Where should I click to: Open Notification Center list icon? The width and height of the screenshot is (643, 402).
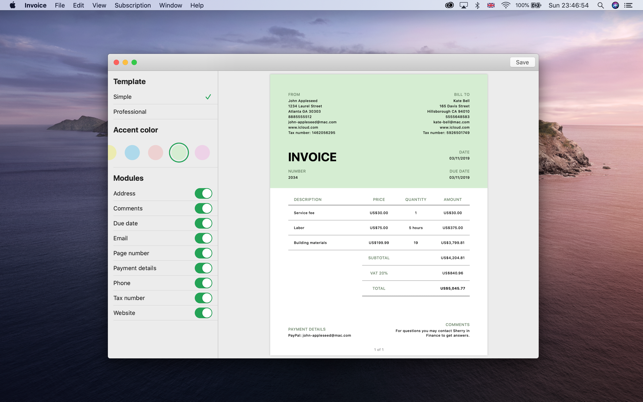628,5
